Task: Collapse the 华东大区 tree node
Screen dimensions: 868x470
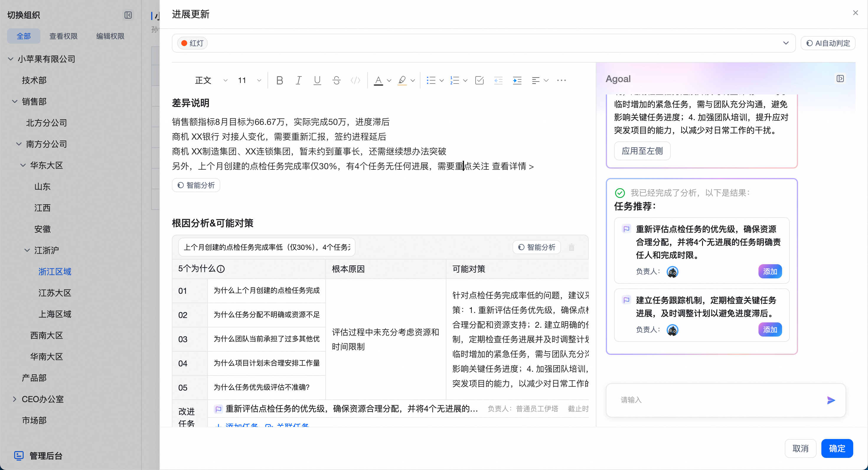Action: (23, 165)
